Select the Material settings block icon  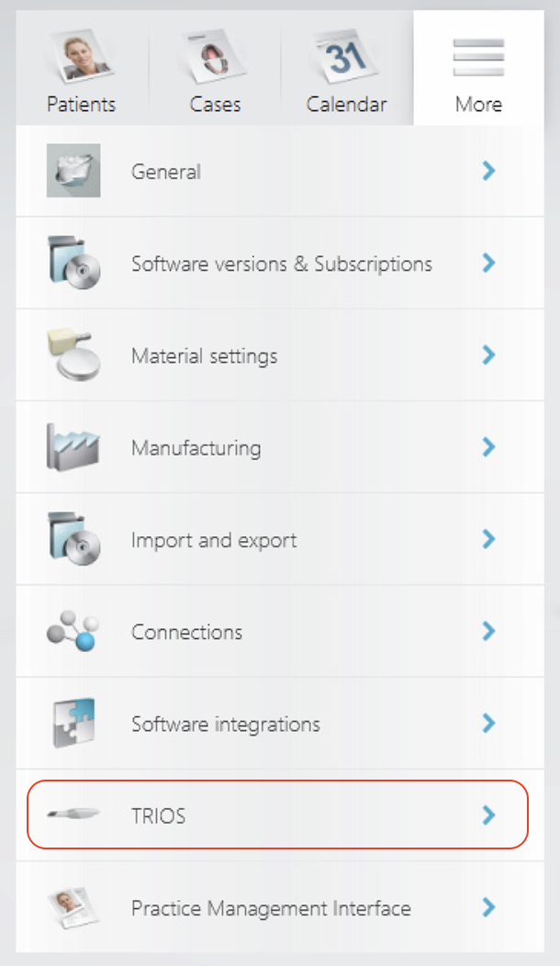73,355
